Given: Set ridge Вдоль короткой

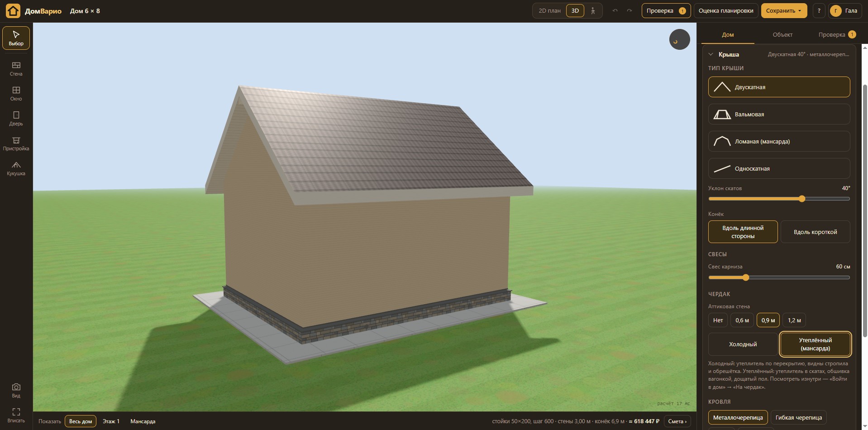Looking at the screenshot, I should [x=815, y=232].
